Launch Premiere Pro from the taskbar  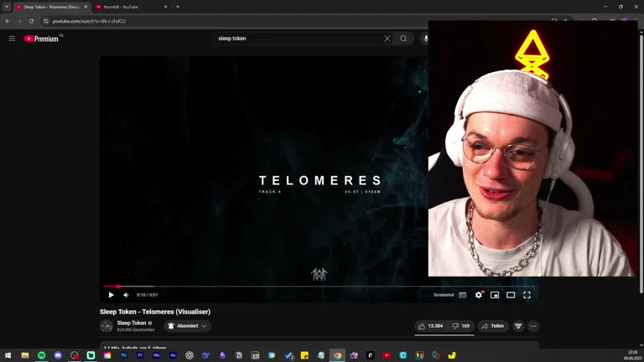coord(140,355)
